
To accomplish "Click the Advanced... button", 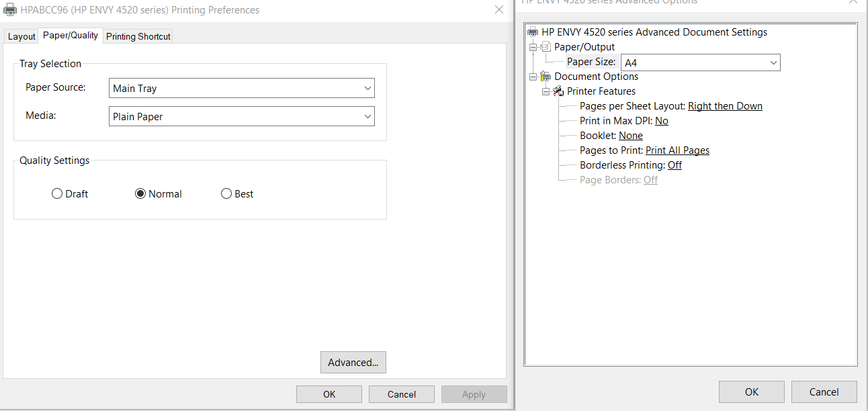I will 353,363.
